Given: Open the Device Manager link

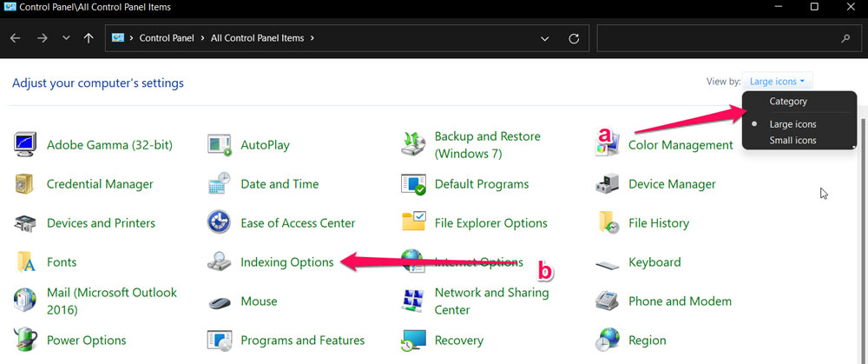Looking at the screenshot, I should [672, 184].
